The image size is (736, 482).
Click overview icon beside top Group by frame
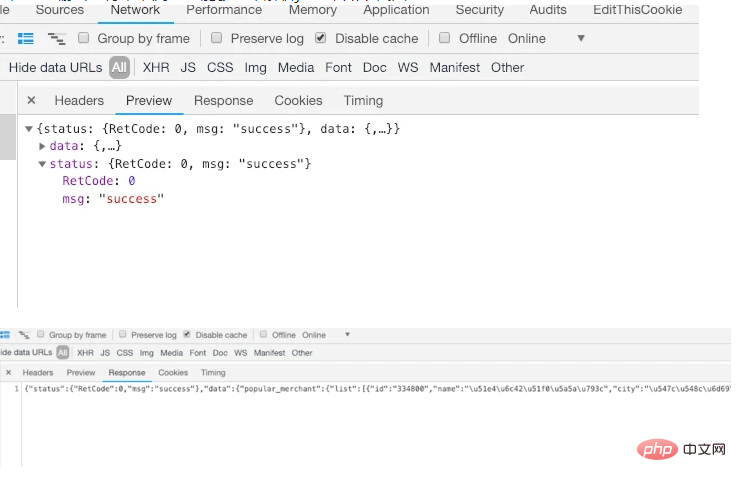[57, 38]
